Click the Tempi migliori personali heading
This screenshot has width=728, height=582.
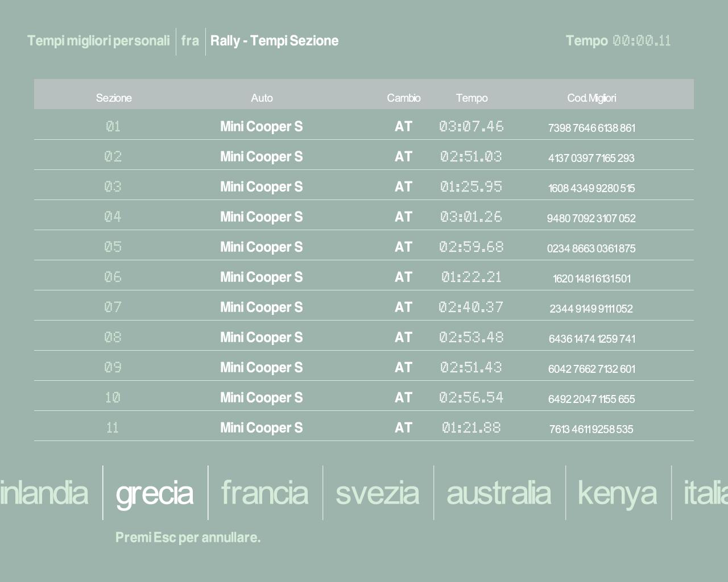[98, 41]
